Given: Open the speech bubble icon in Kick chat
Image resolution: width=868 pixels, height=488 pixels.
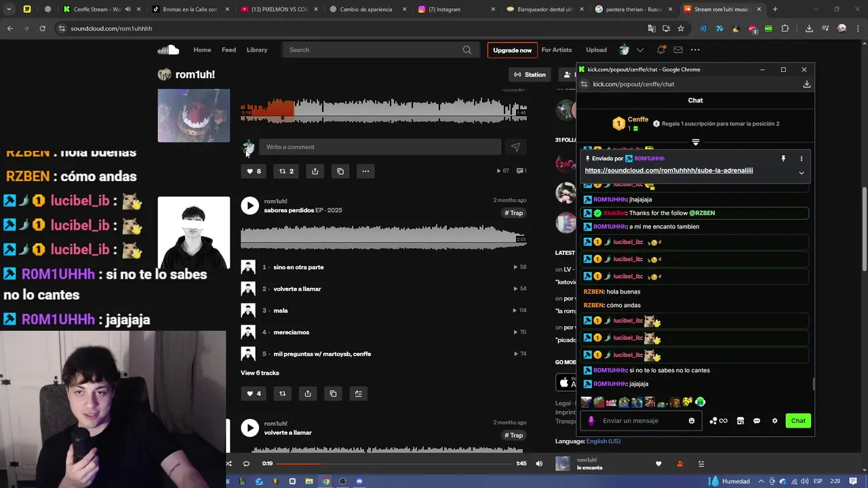Looking at the screenshot, I should [757, 421].
